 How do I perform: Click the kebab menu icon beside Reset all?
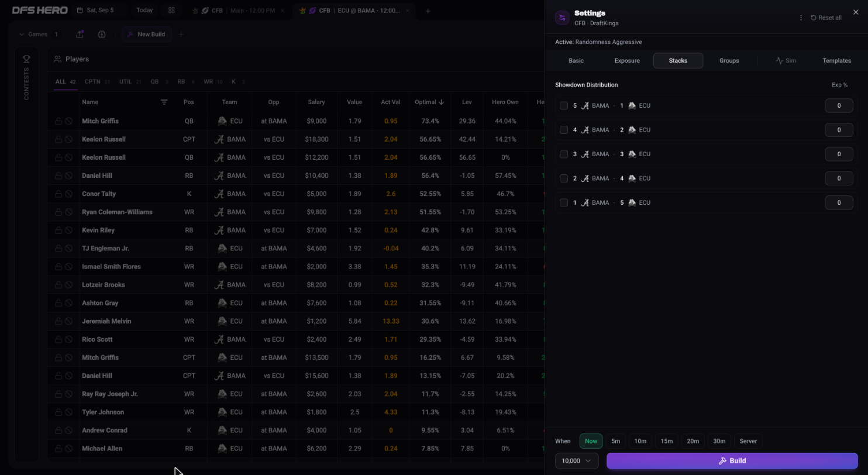(x=801, y=18)
